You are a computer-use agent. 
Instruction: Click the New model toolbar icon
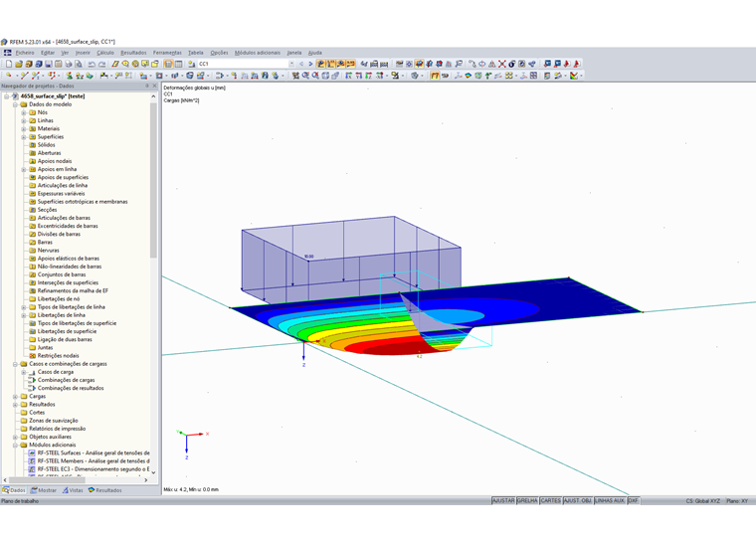[x=9, y=64]
